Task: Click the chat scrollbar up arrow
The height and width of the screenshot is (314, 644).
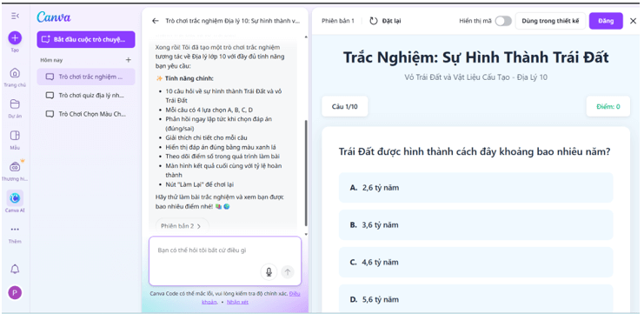Action: point(305,37)
